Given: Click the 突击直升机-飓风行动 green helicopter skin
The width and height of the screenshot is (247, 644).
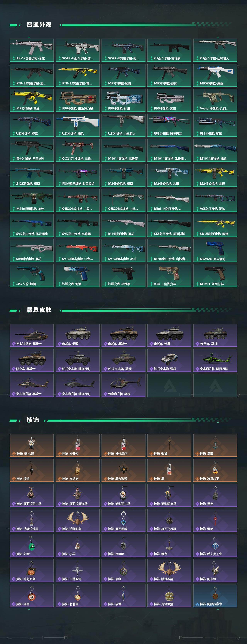Looking at the screenshot, I should click(215, 361).
